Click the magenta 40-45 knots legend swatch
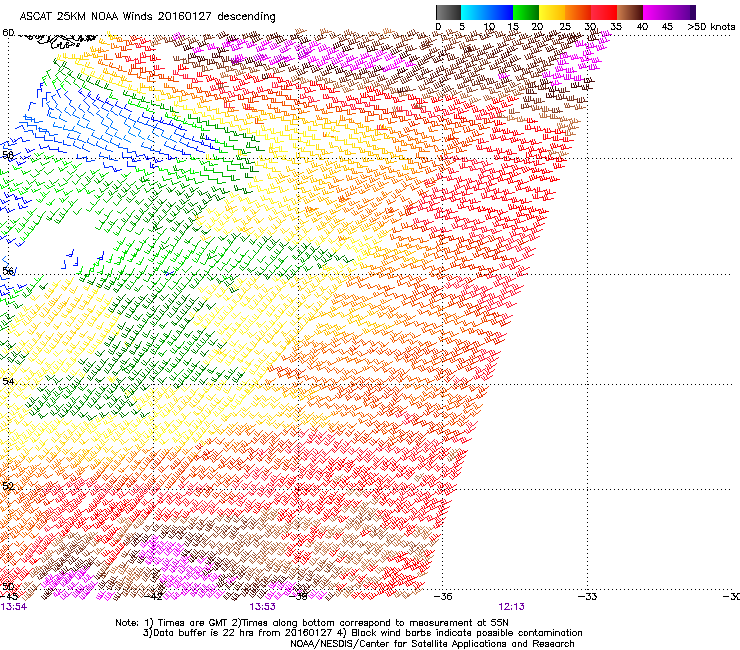The width and height of the screenshot is (740, 650). (x=656, y=12)
